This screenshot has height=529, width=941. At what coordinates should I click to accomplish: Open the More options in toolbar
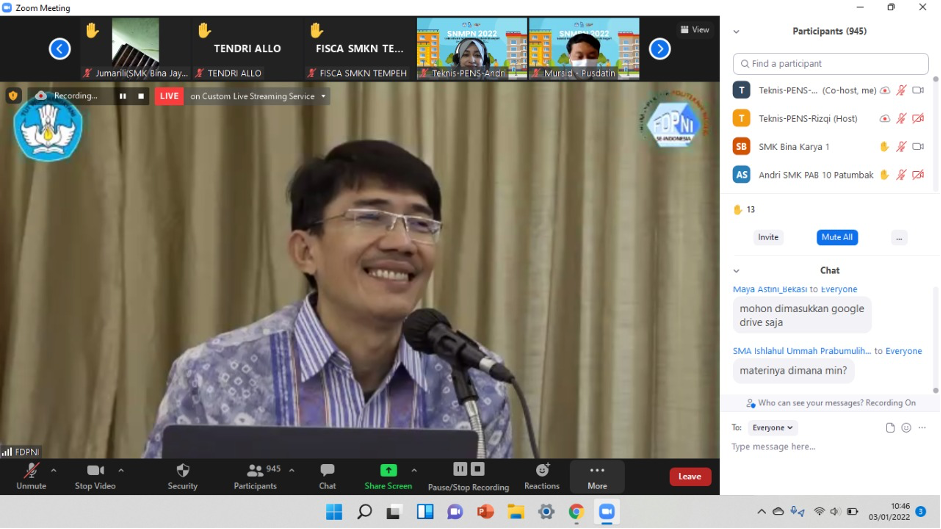(x=597, y=475)
